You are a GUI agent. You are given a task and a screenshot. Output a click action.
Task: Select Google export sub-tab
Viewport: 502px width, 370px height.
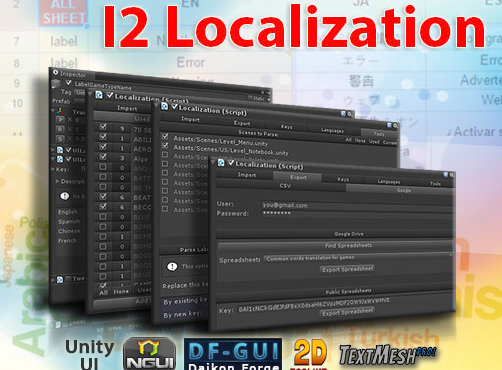(x=400, y=190)
